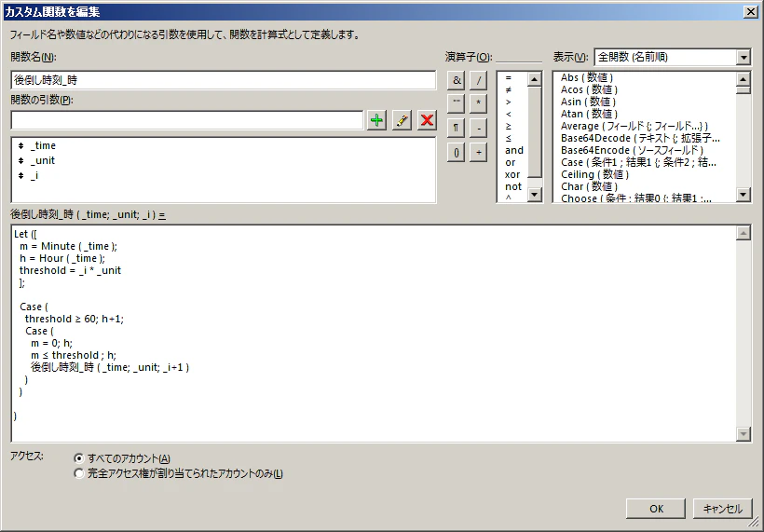Click the red X delete parameter icon
The image size is (764, 532).
[427, 120]
